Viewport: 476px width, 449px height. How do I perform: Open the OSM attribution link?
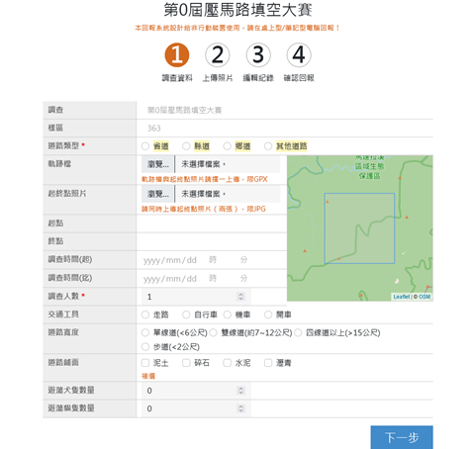pos(425,297)
